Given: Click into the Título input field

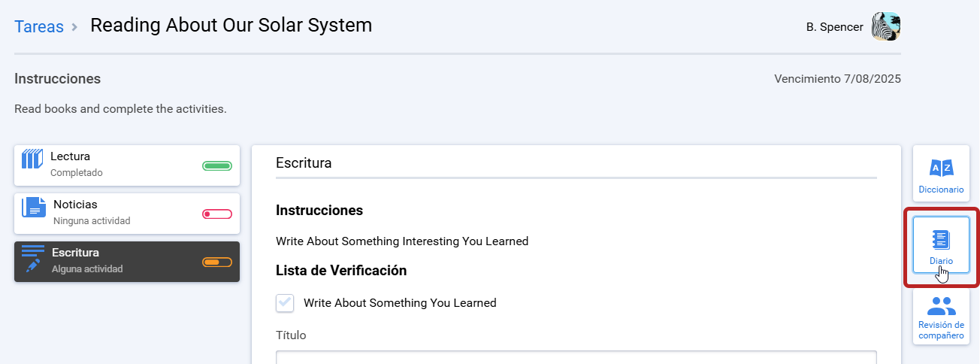Looking at the screenshot, I should 576,357.
